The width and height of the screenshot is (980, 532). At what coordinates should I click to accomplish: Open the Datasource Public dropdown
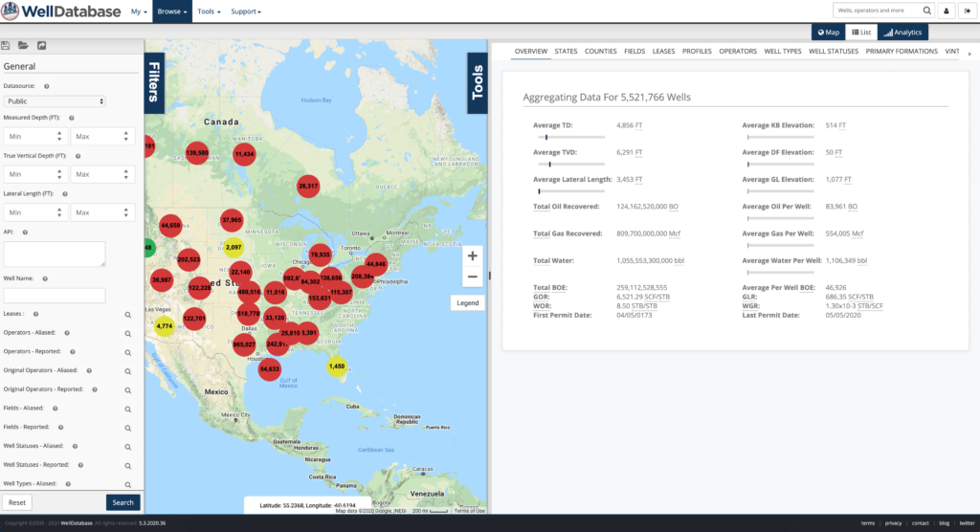(55, 100)
